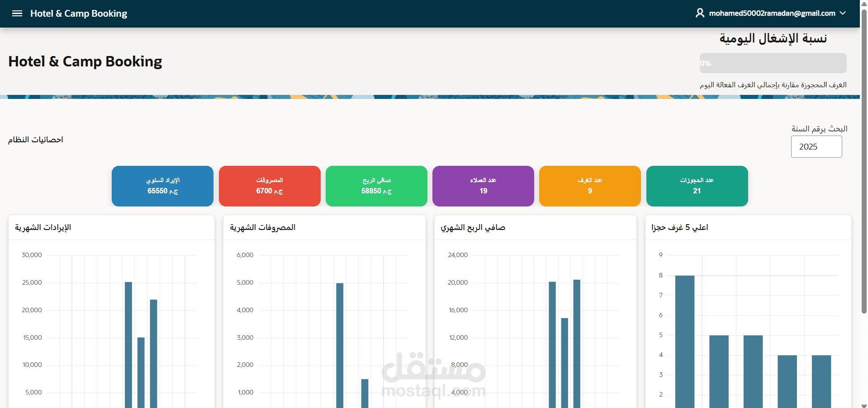Open the hamburger navigation menu
This screenshot has height=408, width=868.
pos(17,14)
